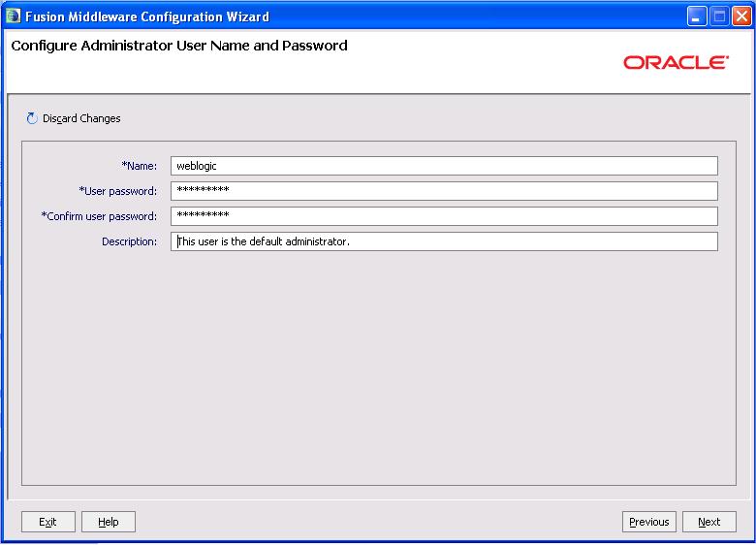Open Help for this wizard page
The image size is (756, 545).
tap(109, 522)
